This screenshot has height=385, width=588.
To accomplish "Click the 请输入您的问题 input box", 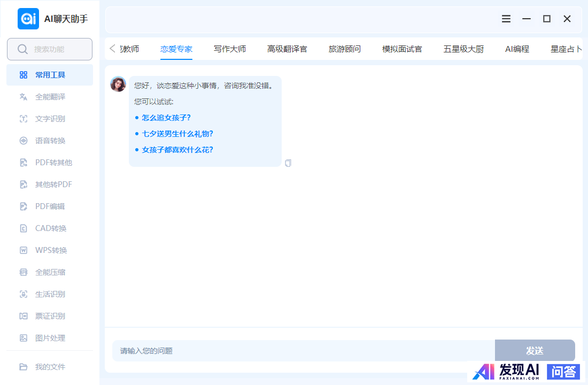I will pyautogui.click(x=304, y=351).
